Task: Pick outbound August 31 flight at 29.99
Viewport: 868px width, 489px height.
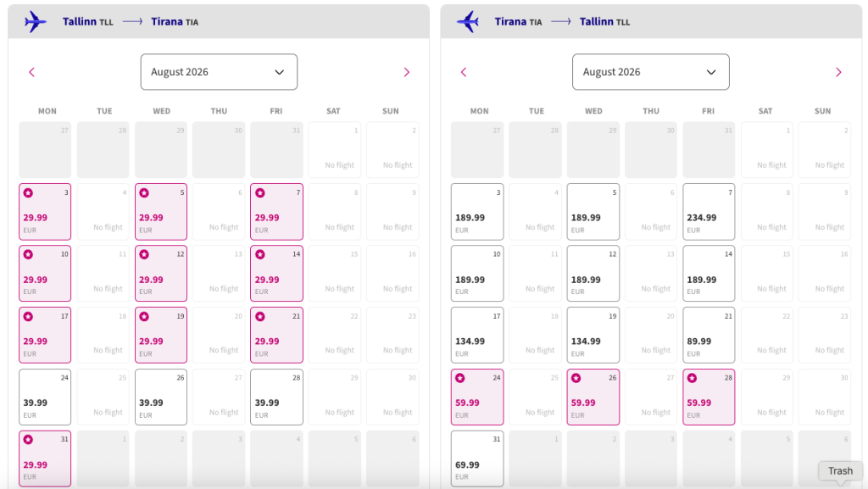Action: tap(45, 458)
